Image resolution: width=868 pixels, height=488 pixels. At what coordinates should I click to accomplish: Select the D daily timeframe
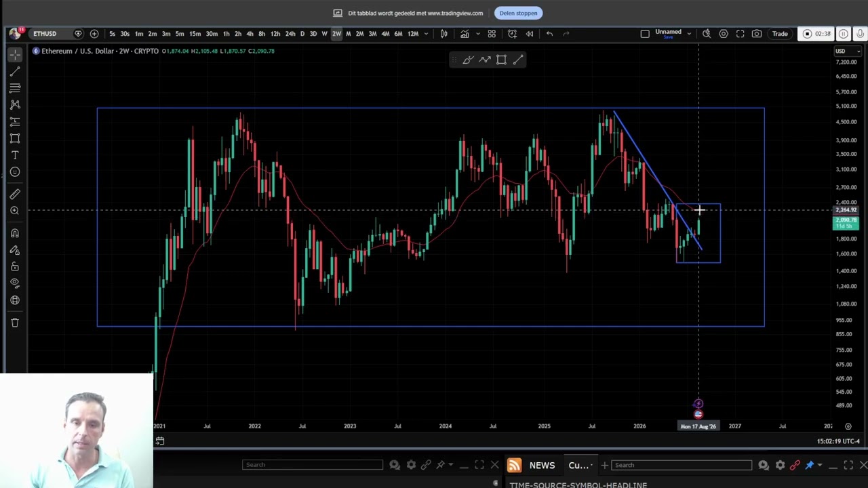302,34
